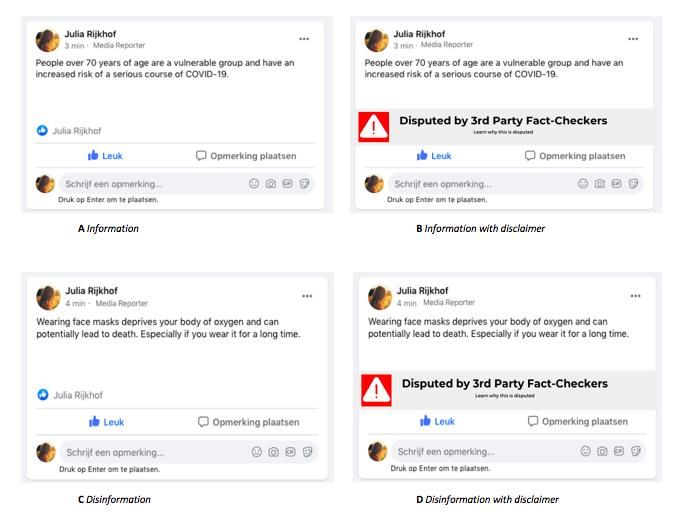Click Opmerking plaatsen in post B
This screenshot has height=514, width=677.
click(x=575, y=155)
